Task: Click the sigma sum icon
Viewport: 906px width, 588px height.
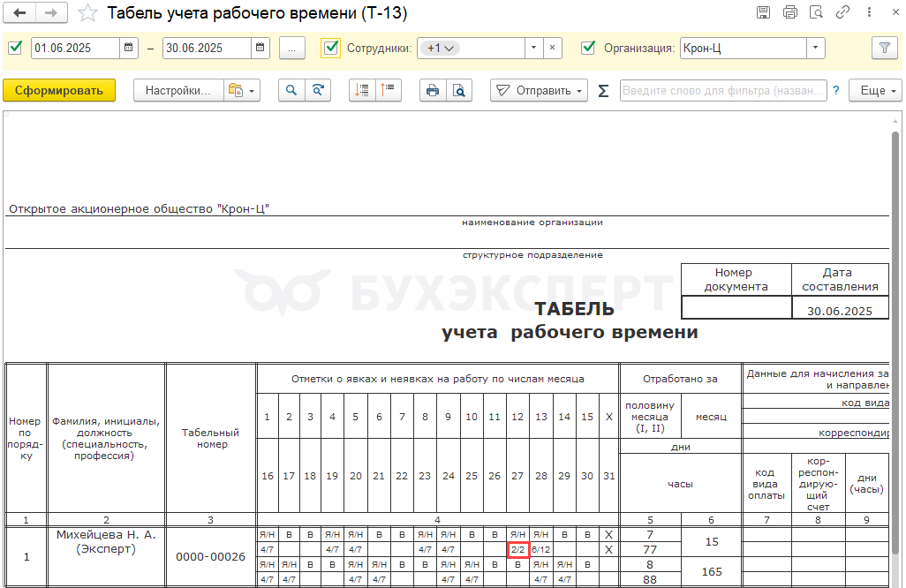Action: [603, 91]
